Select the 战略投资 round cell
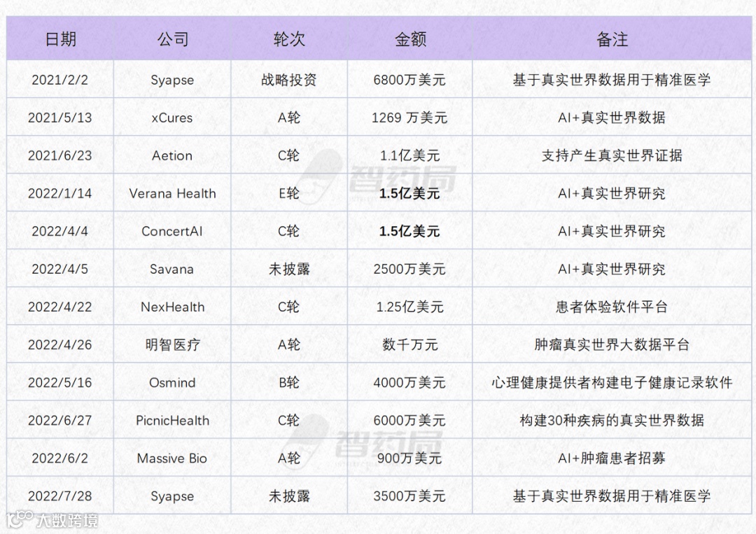The image size is (756, 534). (x=289, y=80)
